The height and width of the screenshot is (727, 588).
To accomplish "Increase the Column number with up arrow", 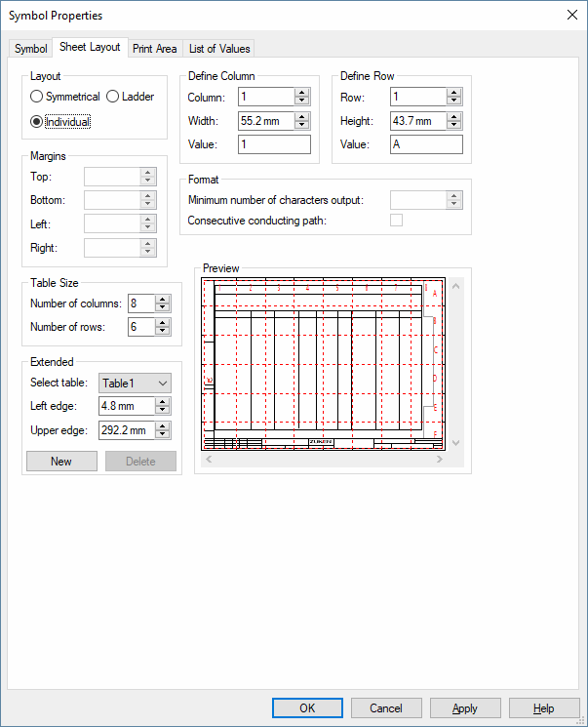I will (x=302, y=93).
